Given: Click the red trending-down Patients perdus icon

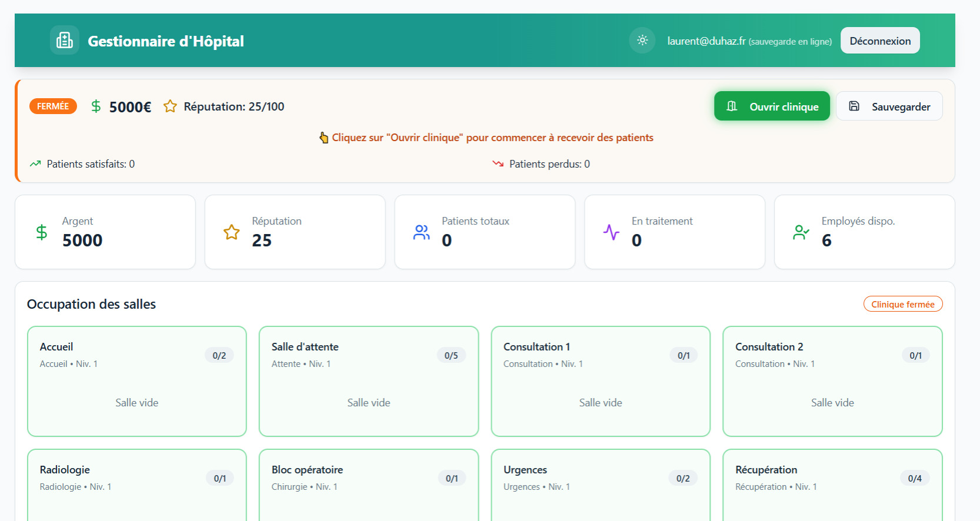Looking at the screenshot, I should click(498, 164).
